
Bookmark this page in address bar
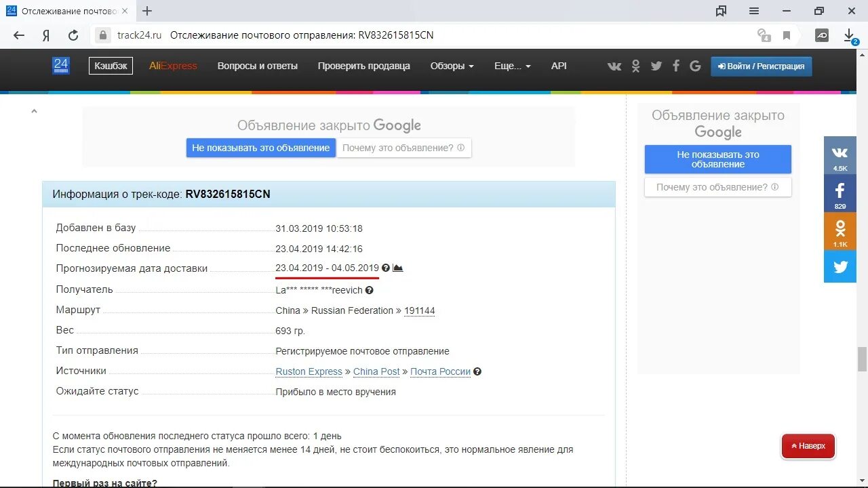787,35
